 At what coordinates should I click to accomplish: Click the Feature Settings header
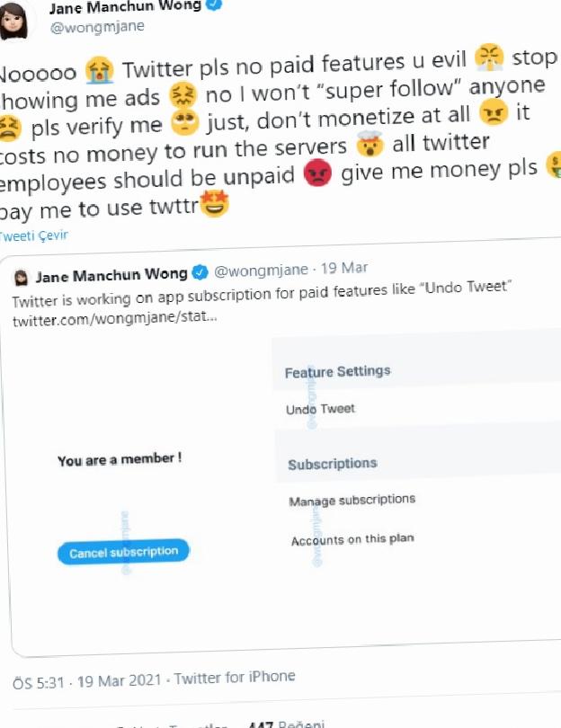pyautogui.click(x=338, y=371)
